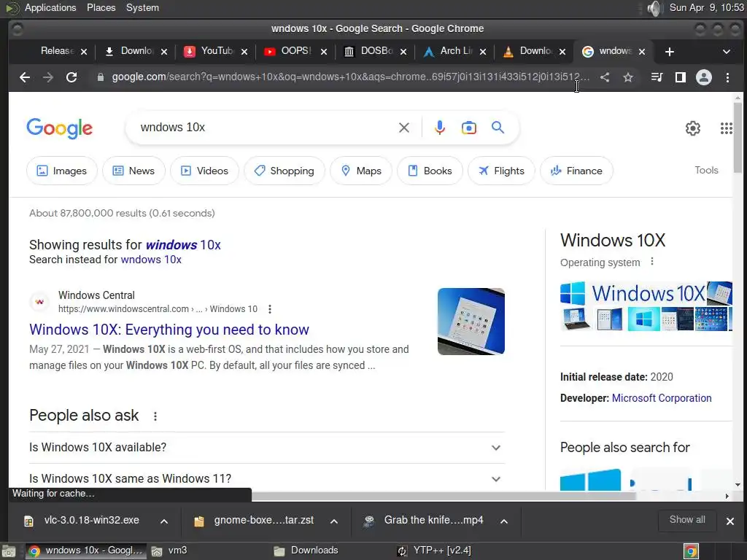This screenshot has width=747, height=560.
Task: Expand 'Is Windows 10X same as Windows 11?'
Action: tap(267, 478)
